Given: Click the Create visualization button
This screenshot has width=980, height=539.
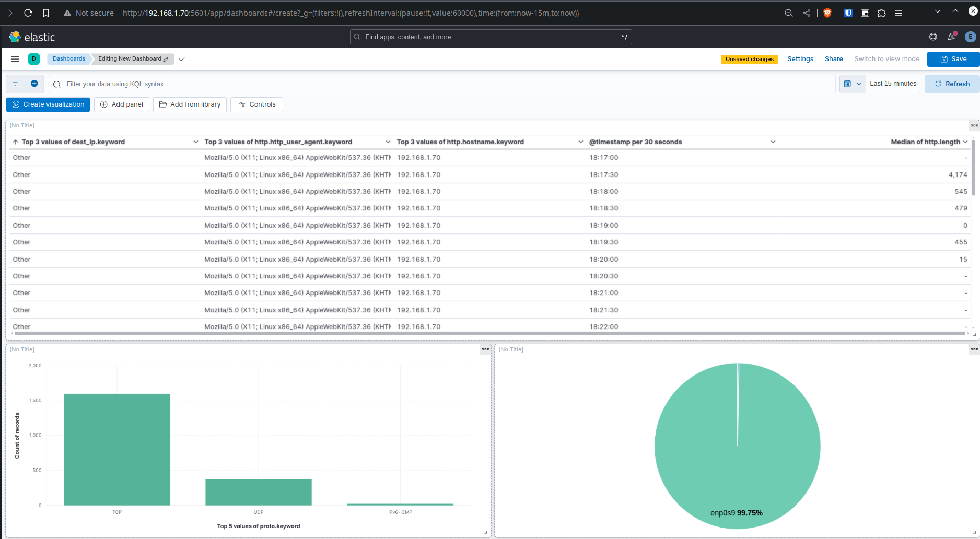Looking at the screenshot, I should coord(48,104).
